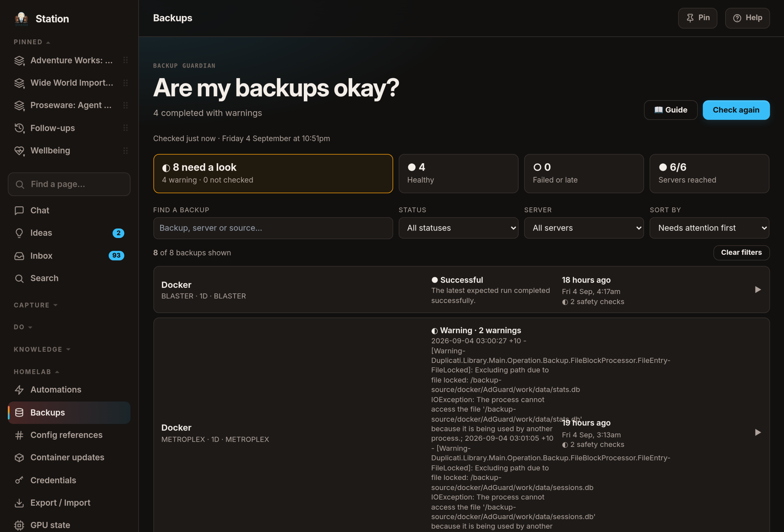Click the Search magnifier icon in sidebar

[x=19, y=279]
